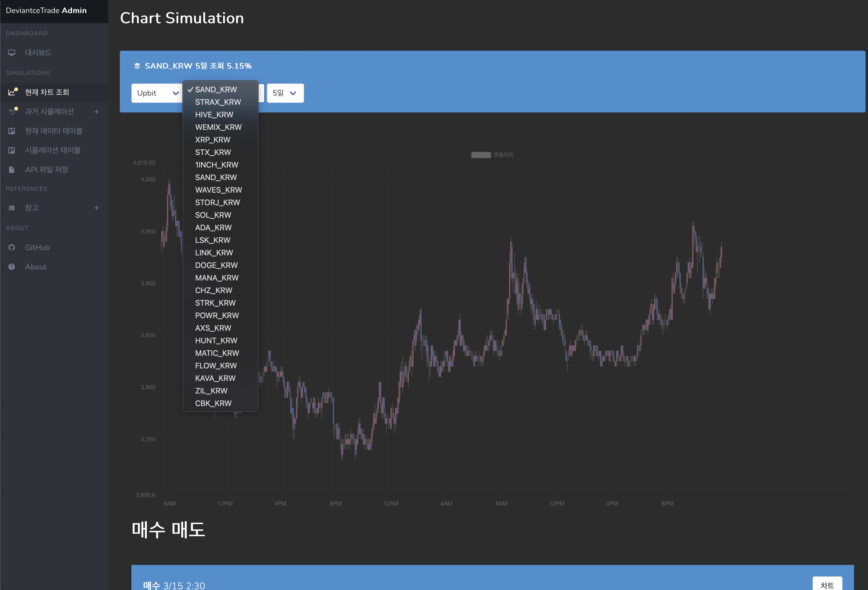Select CBK_KRW at the list bottom
This screenshot has height=590, width=868.
pyautogui.click(x=213, y=403)
